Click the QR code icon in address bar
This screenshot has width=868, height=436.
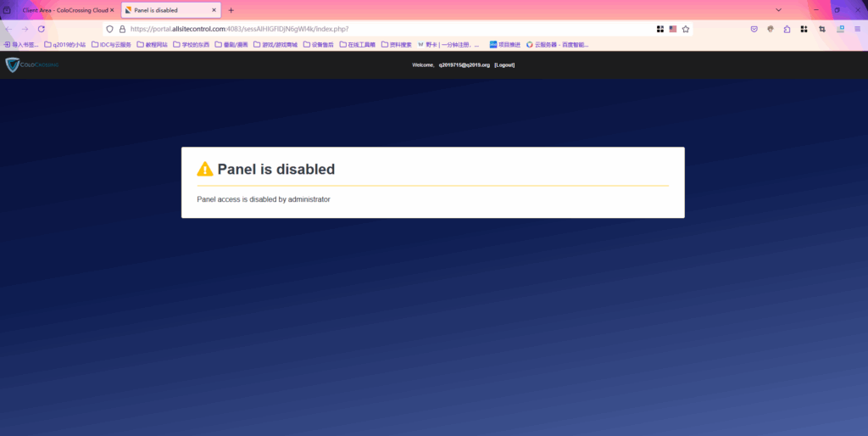(660, 29)
